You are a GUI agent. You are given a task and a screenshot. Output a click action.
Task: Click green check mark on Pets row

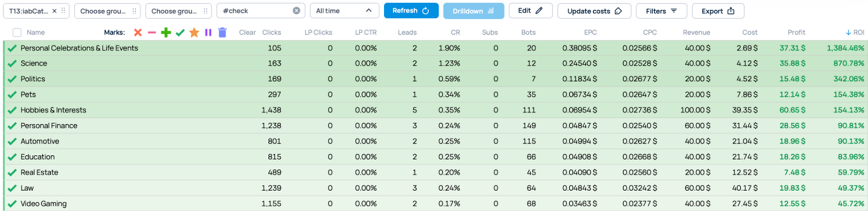point(12,94)
